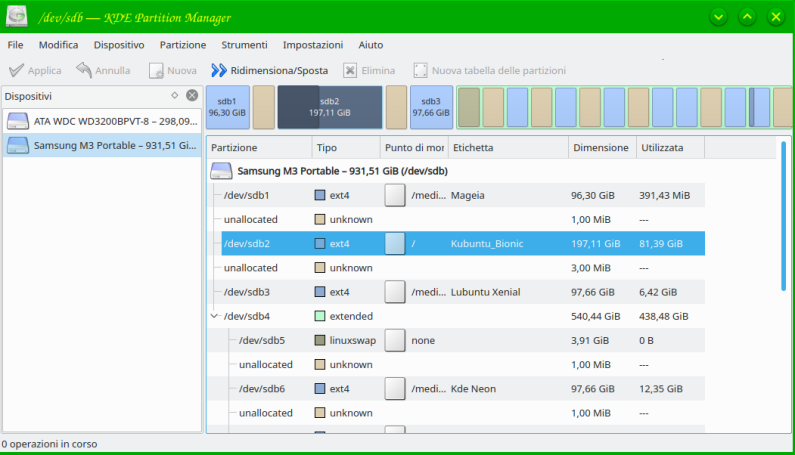Click the Elimina toolbar button

[369, 71]
